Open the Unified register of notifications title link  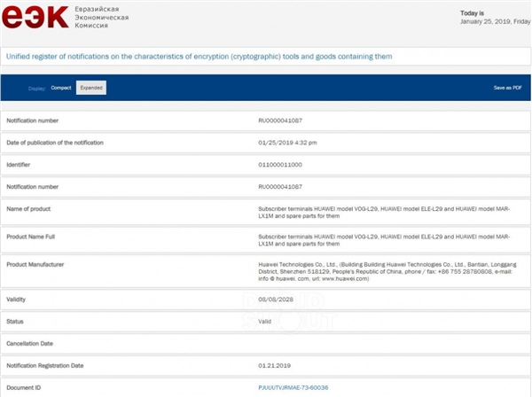tap(199, 57)
